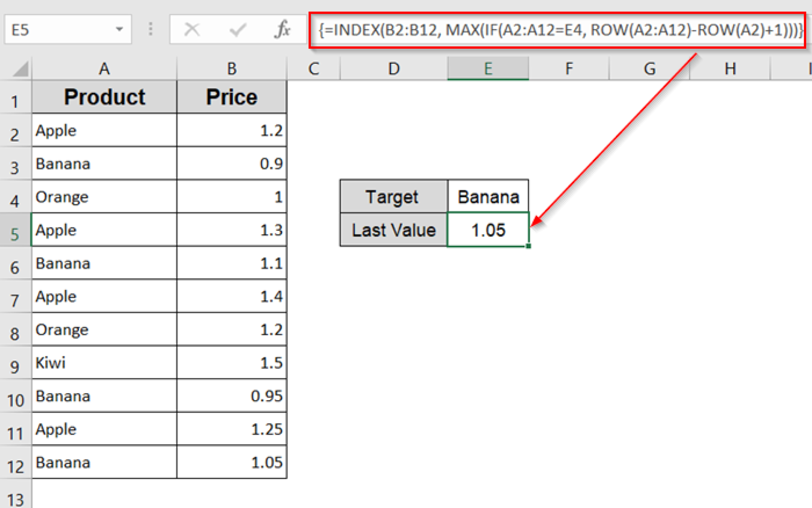Click the Price header cell
The width and height of the screenshot is (812, 508).
(x=232, y=96)
